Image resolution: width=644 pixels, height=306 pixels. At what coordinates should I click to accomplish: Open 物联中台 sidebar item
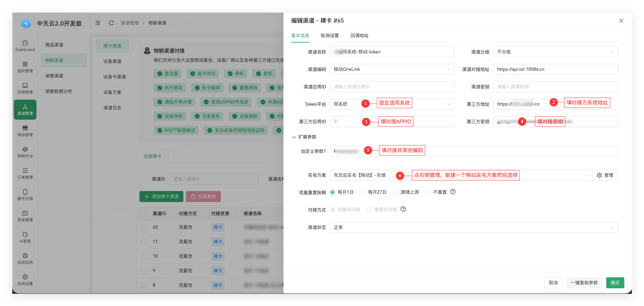point(25,152)
